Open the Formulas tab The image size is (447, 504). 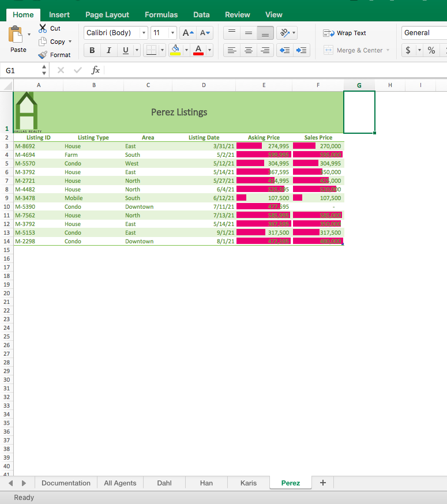point(161,15)
